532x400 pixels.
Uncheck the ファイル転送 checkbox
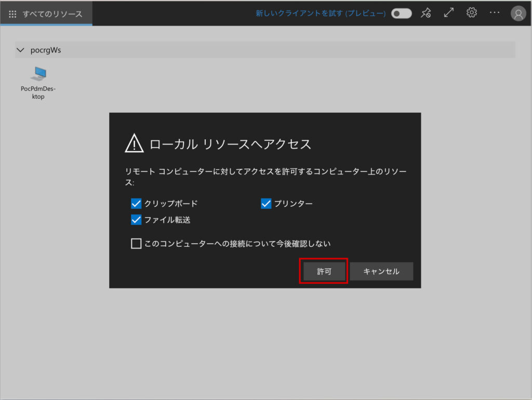136,220
